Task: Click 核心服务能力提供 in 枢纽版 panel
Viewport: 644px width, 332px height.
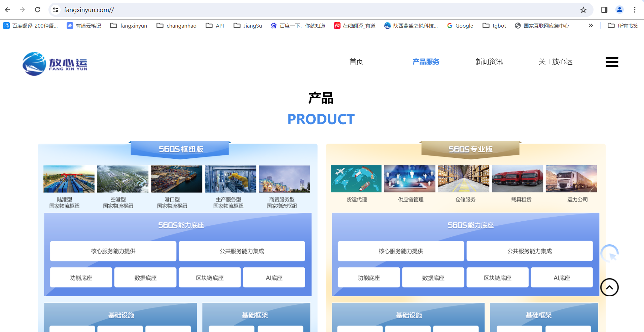Action: coord(113,251)
